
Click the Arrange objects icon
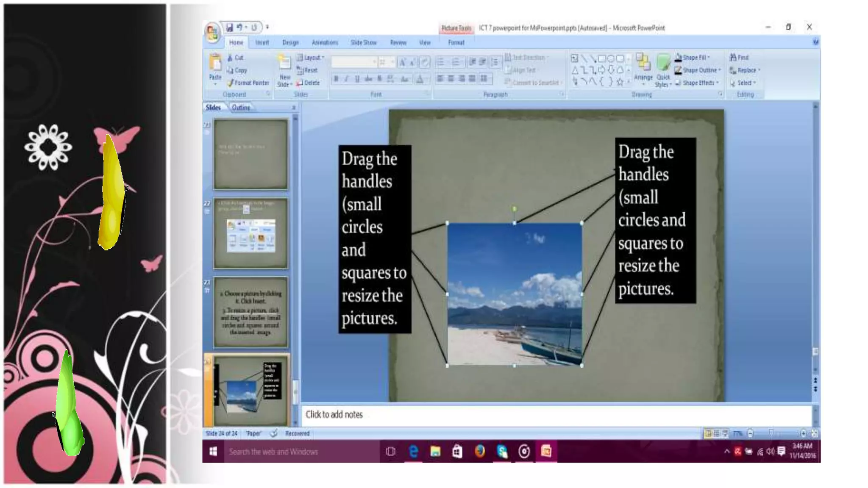coord(643,64)
